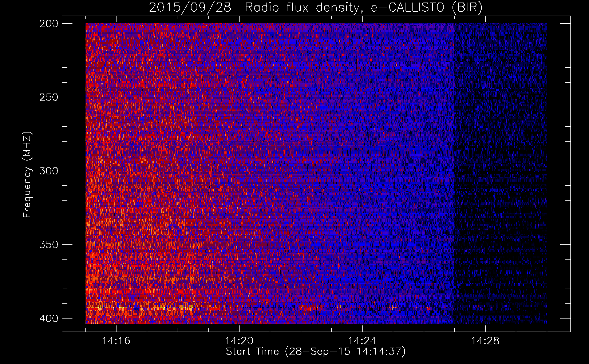
Task: Click the 'Start Time (28-Sep-15 14:14:37)' label
Action: [316, 352]
